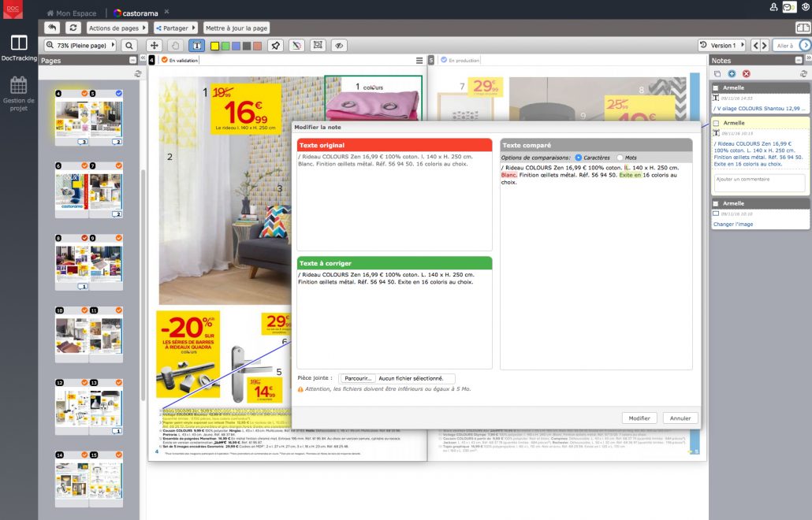Select the pin note tool
This screenshot has height=520, width=812.
click(x=275, y=46)
